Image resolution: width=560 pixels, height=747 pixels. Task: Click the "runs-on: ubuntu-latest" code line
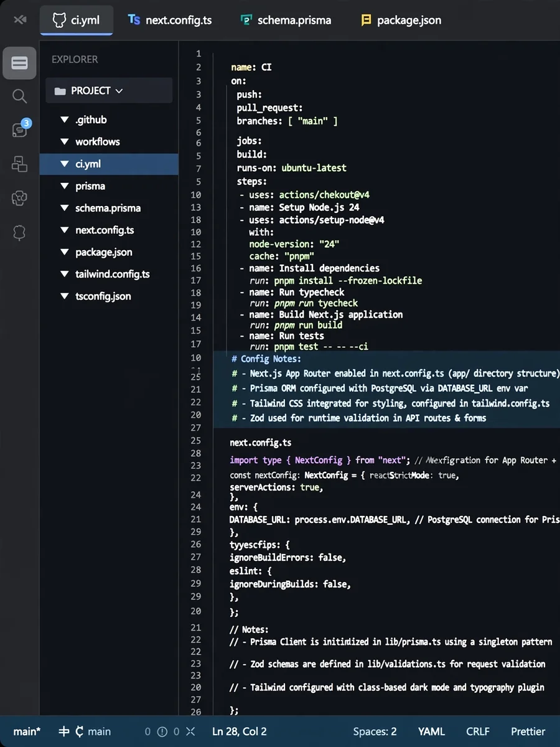[x=291, y=168]
